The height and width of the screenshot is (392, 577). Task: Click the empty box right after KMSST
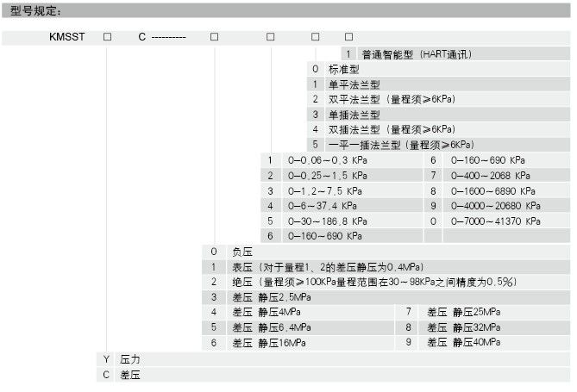107,38
